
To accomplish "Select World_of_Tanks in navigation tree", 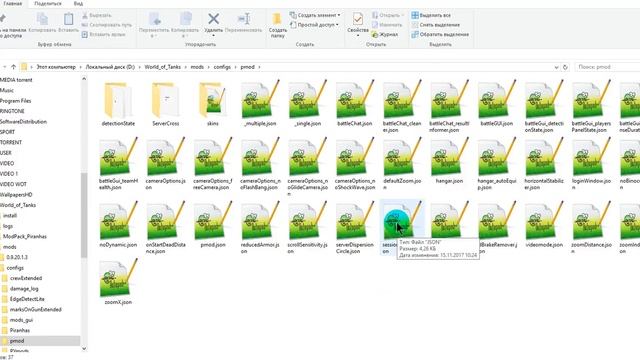I will [x=18, y=205].
